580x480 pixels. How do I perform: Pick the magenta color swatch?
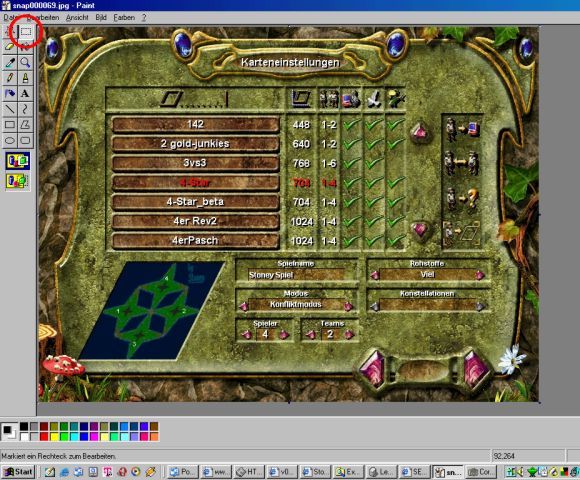[x=94, y=437]
